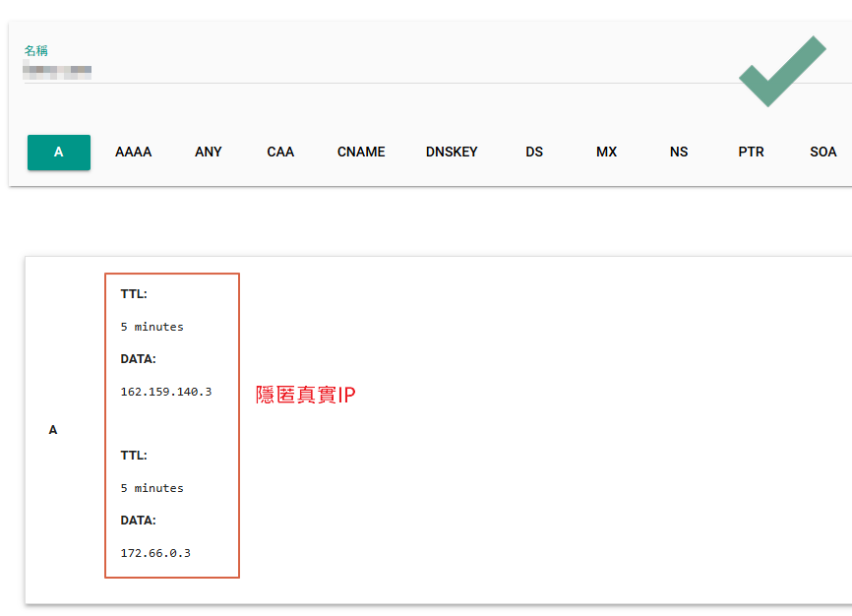Switch to the DS record type
The width and height of the screenshot is (852, 616).
pos(534,153)
